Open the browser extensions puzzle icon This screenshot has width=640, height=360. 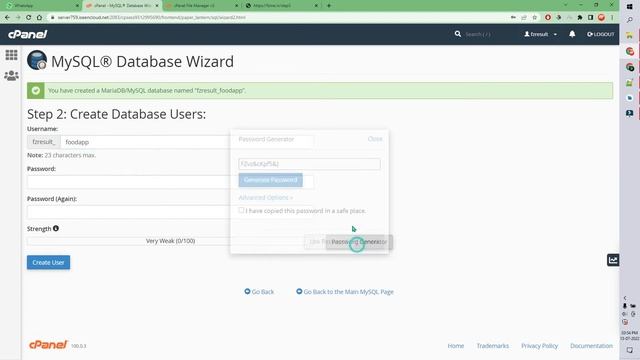[580, 18]
